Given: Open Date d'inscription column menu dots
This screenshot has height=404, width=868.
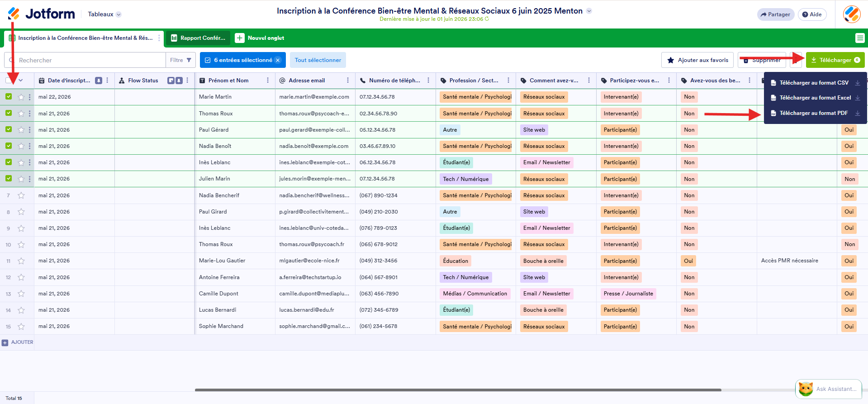Looking at the screenshot, I should [107, 81].
